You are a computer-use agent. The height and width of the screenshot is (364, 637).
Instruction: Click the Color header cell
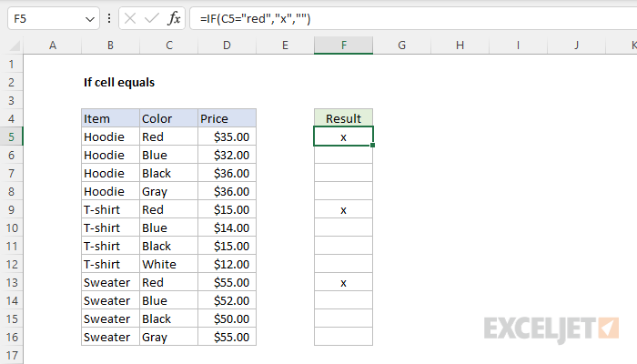(169, 118)
